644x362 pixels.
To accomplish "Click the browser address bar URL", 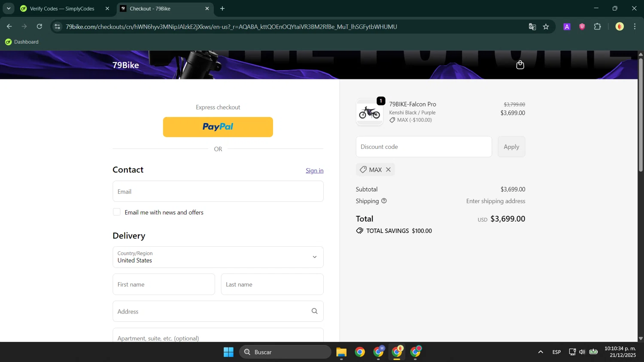I will (x=231, y=27).
